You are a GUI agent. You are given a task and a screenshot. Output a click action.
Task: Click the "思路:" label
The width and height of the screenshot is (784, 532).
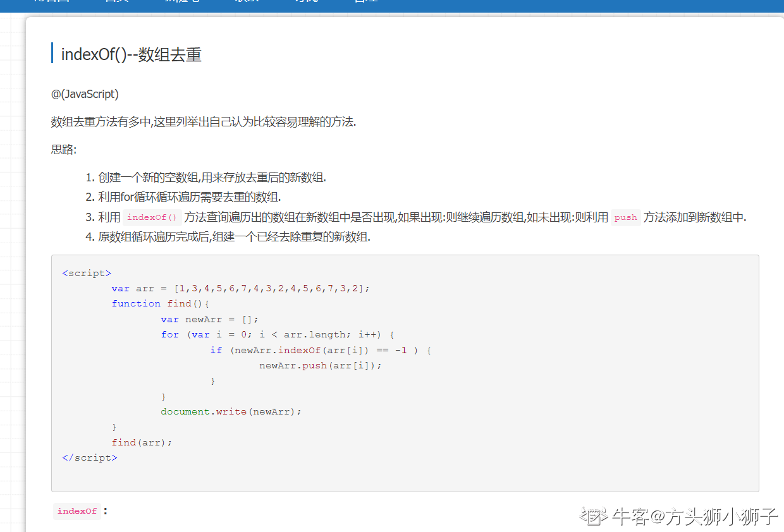click(x=64, y=150)
